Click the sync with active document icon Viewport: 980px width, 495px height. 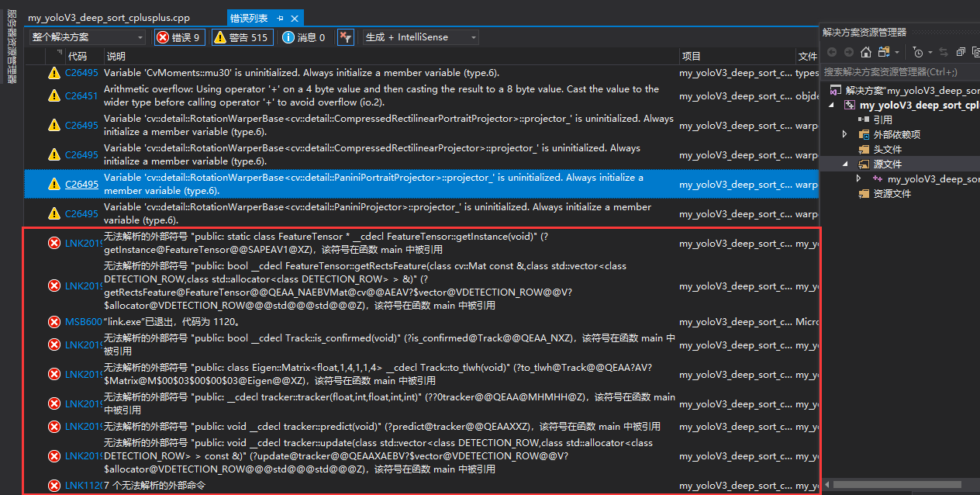click(944, 52)
